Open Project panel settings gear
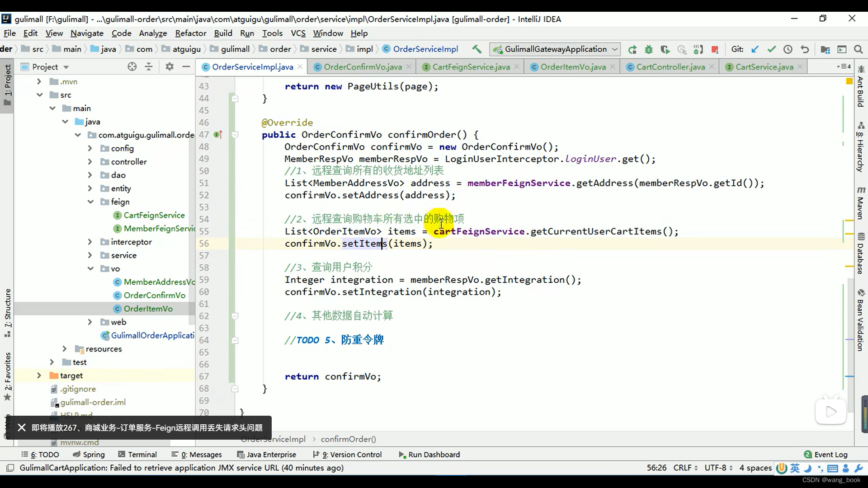The height and width of the screenshot is (488, 868). coord(170,67)
